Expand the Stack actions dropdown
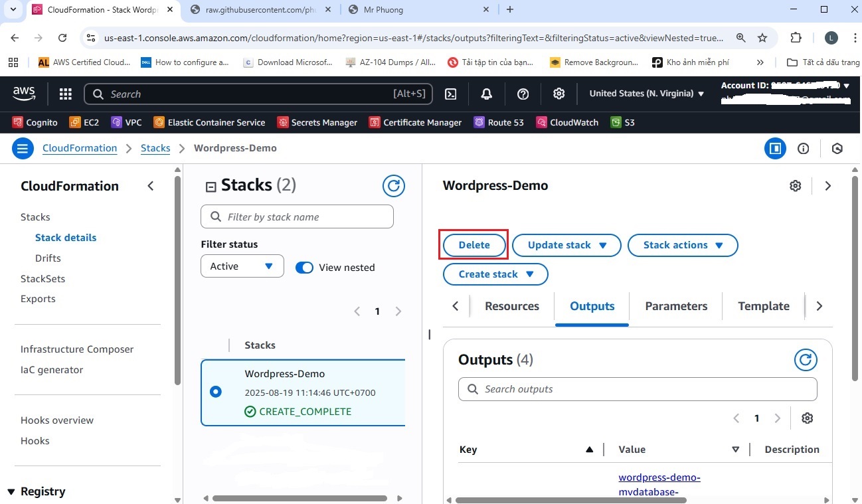This screenshot has height=504, width=862. pos(682,245)
